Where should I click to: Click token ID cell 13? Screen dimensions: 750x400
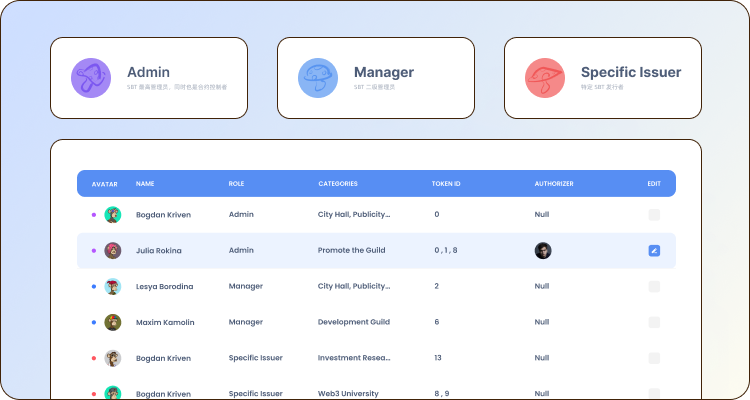tap(438, 358)
